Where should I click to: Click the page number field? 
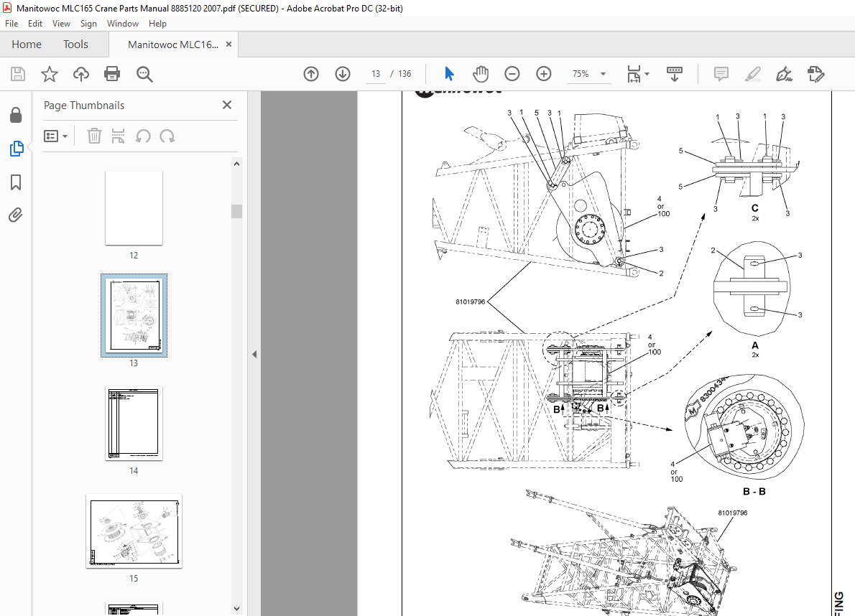pos(376,74)
